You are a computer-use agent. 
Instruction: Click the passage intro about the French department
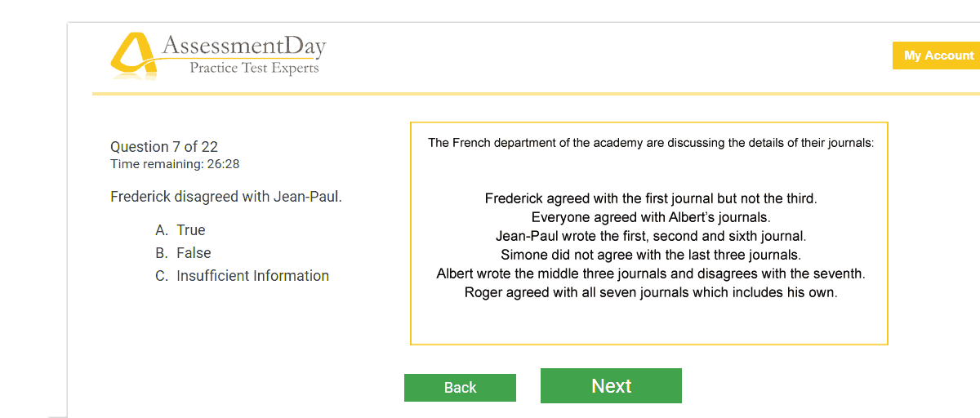point(651,143)
